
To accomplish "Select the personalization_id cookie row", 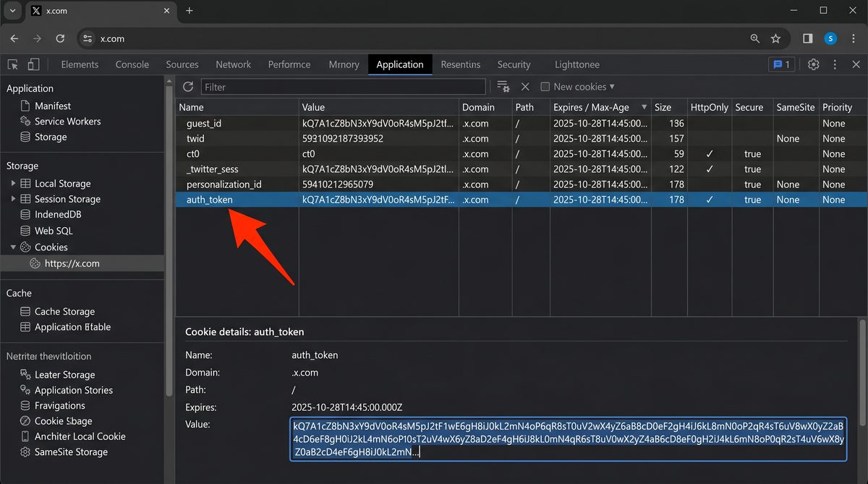I will click(519, 184).
